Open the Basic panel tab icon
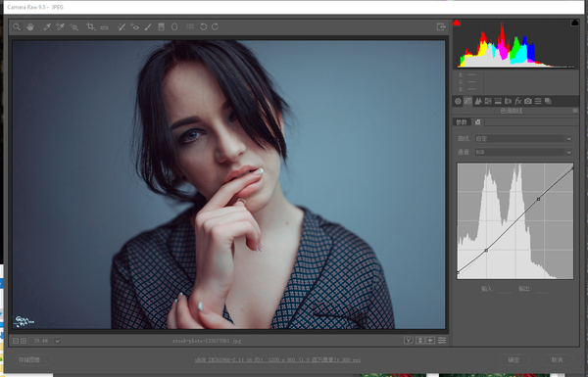The image size is (588, 377). pyautogui.click(x=458, y=101)
